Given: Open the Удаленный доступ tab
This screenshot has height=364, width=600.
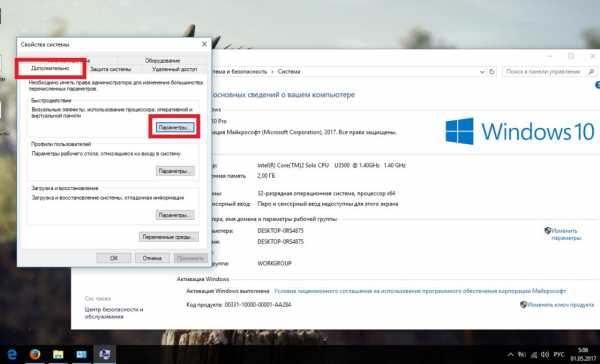Looking at the screenshot, I should [x=175, y=69].
